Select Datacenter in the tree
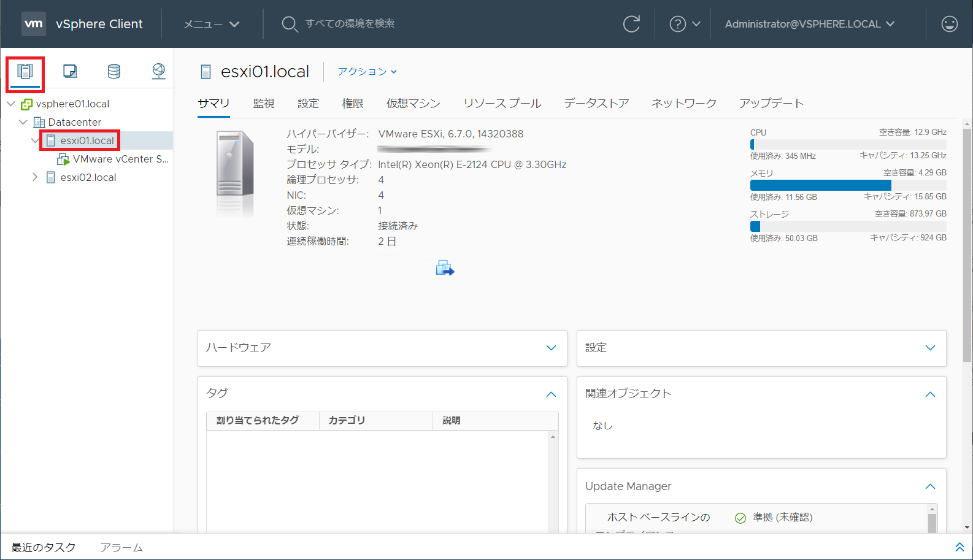 coord(75,122)
